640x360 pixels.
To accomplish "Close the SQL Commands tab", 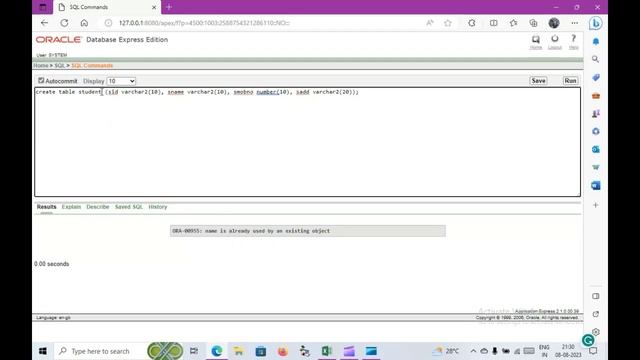I will point(154,7).
